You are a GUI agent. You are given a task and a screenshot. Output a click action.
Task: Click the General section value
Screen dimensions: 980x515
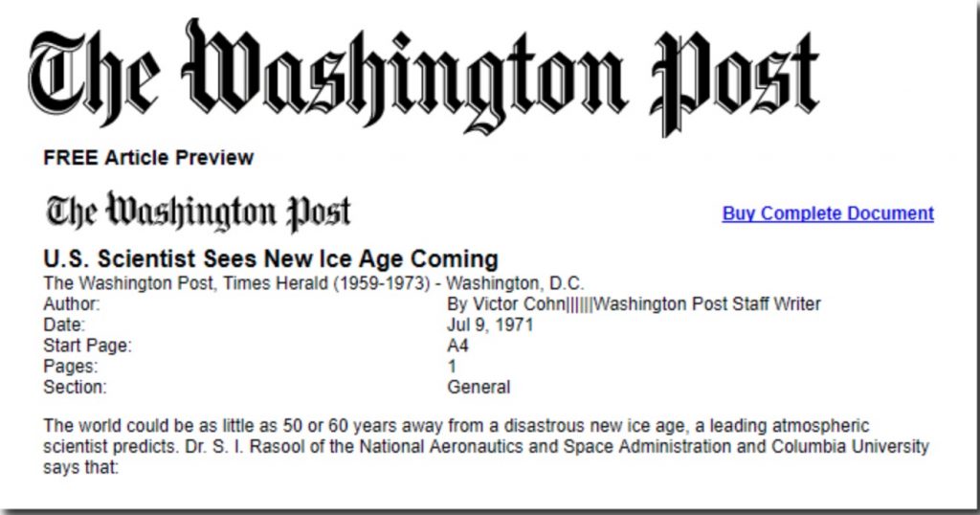(479, 387)
